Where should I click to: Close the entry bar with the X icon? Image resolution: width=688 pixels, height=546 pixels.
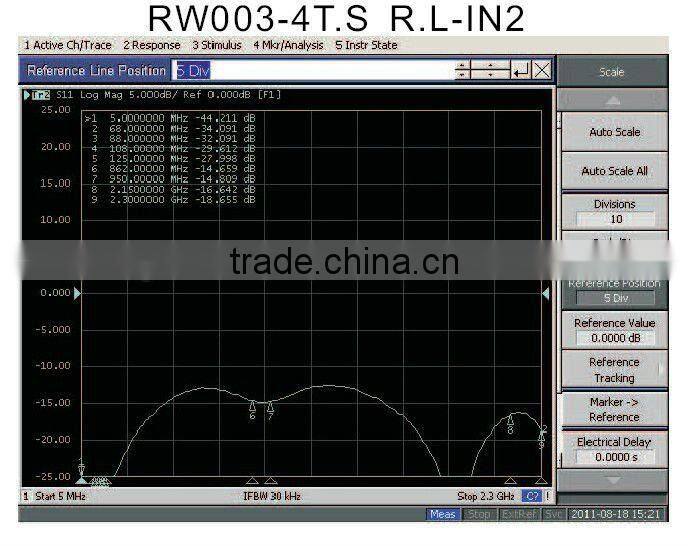point(542,70)
